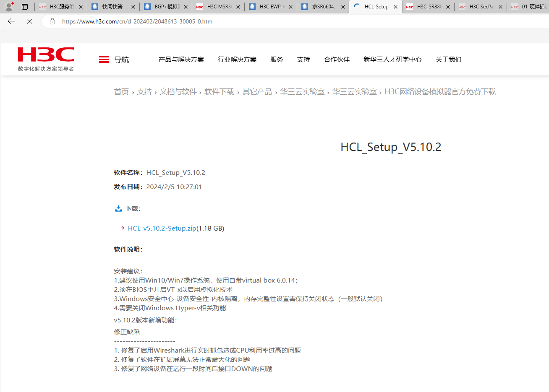549x392 pixels.
Task: Switch to the BGP+模拟 tab
Action: point(166,7)
